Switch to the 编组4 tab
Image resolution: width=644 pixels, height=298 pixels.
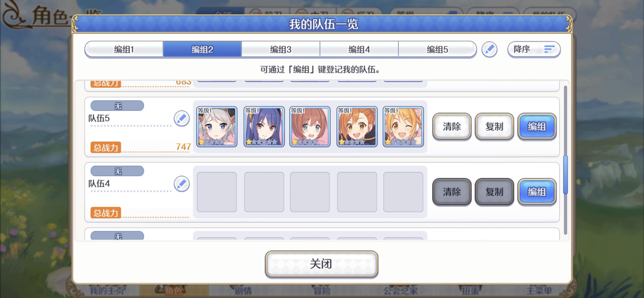click(359, 49)
